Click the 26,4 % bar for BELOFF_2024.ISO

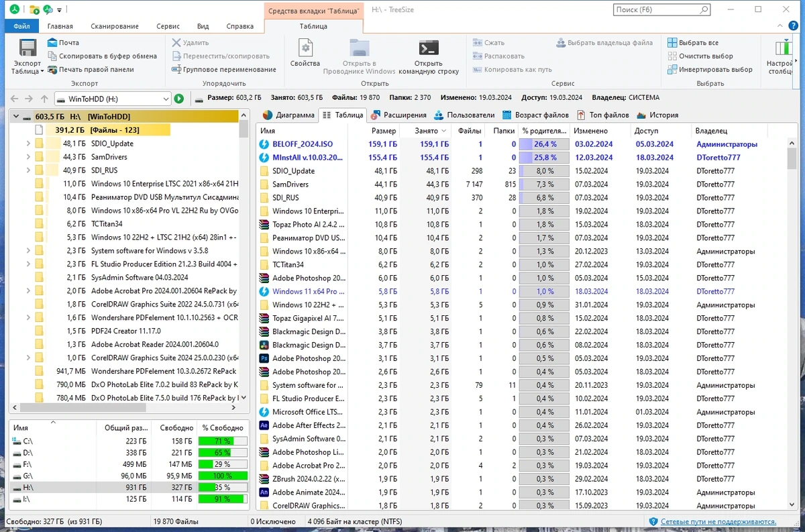[x=544, y=144]
